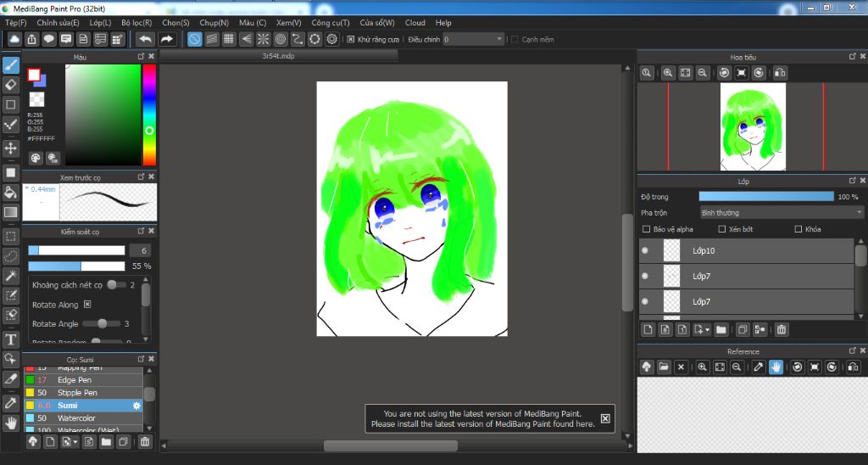868x465 pixels.
Task: Toggle visibility of Lớp10 layer
Action: point(645,250)
